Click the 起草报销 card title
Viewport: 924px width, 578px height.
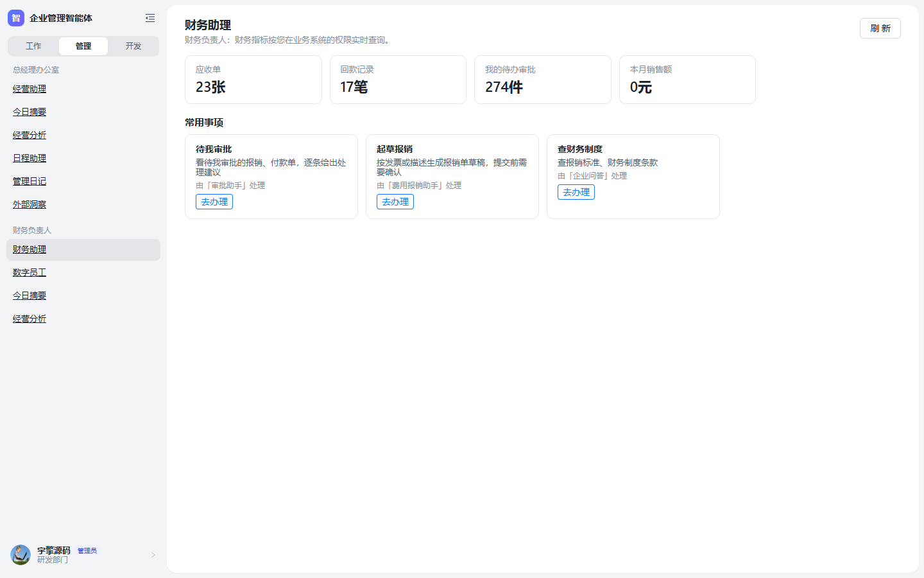pyautogui.click(x=395, y=149)
